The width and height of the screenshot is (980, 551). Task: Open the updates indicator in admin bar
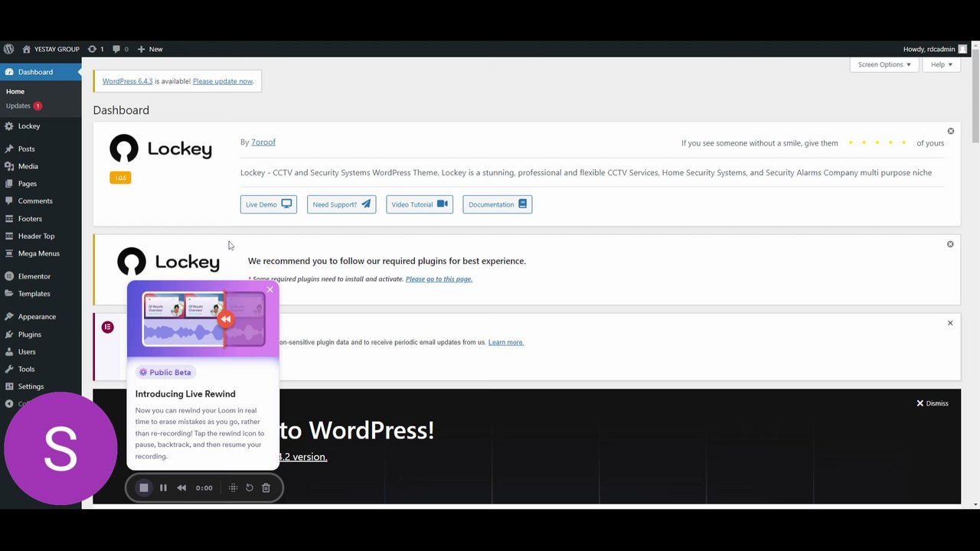[x=96, y=49]
